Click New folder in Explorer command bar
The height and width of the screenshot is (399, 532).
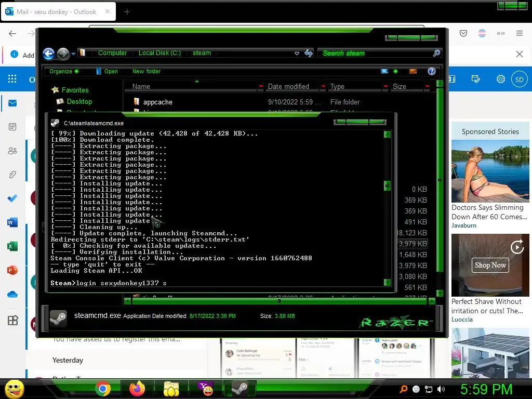tap(146, 71)
